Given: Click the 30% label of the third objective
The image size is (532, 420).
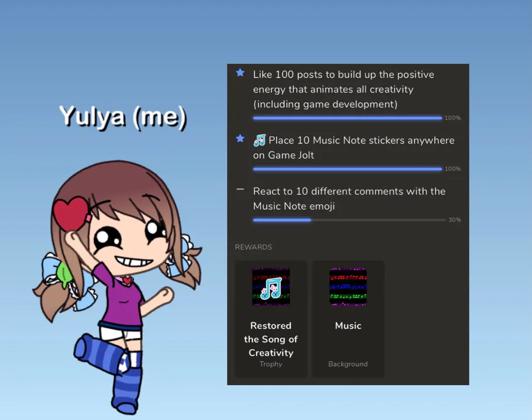Looking at the screenshot, I should coord(455,220).
